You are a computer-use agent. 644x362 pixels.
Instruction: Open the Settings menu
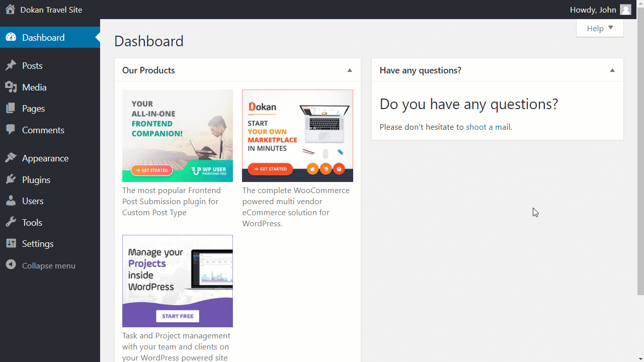click(x=50, y=244)
